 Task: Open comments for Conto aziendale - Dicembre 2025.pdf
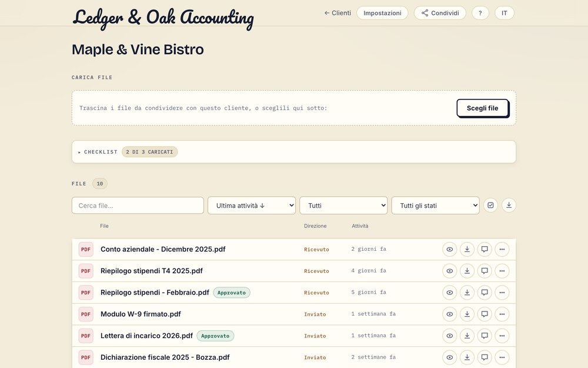(x=485, y=249)
